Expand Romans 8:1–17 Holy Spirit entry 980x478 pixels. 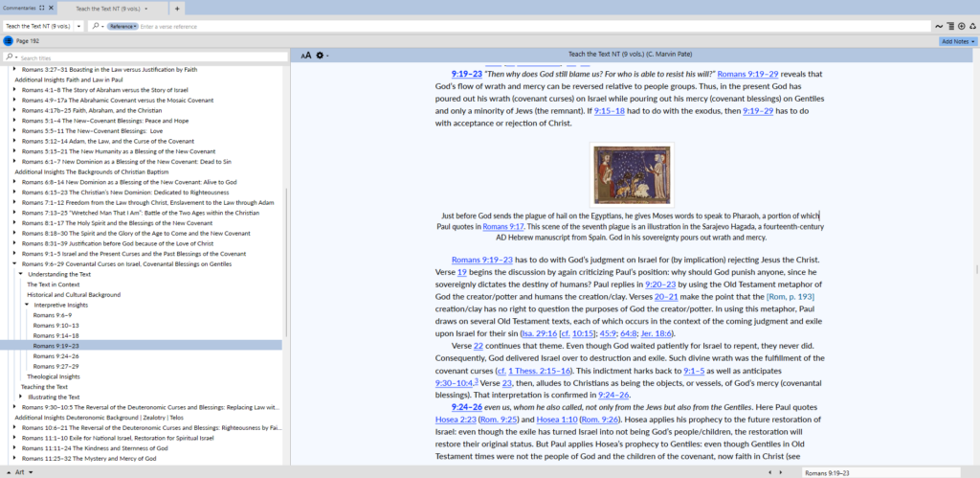pyautogui.click(x=15, y=223)
